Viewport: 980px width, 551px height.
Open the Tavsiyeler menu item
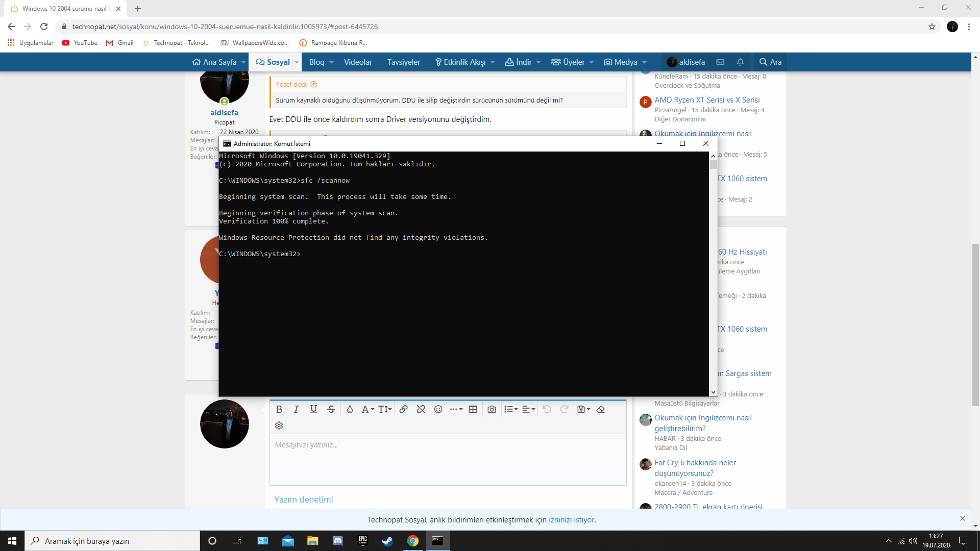[403, 62]
